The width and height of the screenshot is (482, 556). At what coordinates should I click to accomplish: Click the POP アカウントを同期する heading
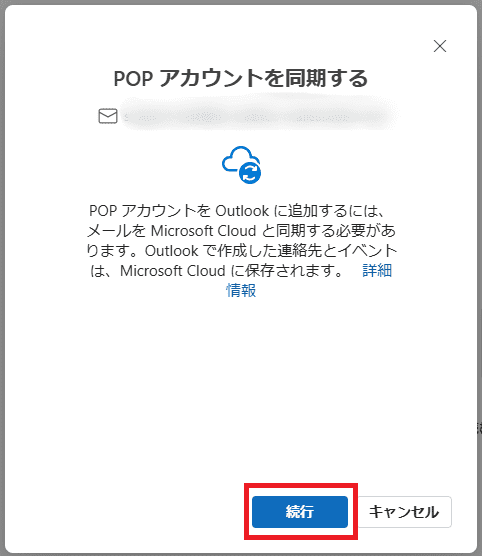[241, 78]
